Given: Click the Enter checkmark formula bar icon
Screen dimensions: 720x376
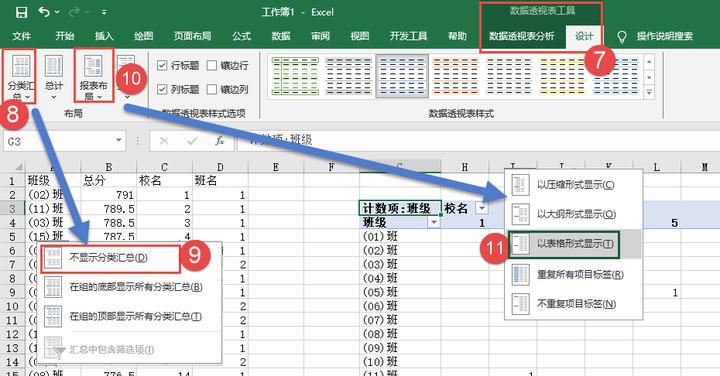Looking at the screenshot, I should pos(192,141).
